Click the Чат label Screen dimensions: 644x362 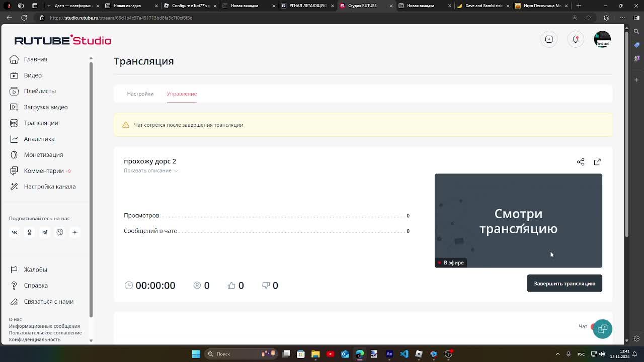tap(583, 326)
